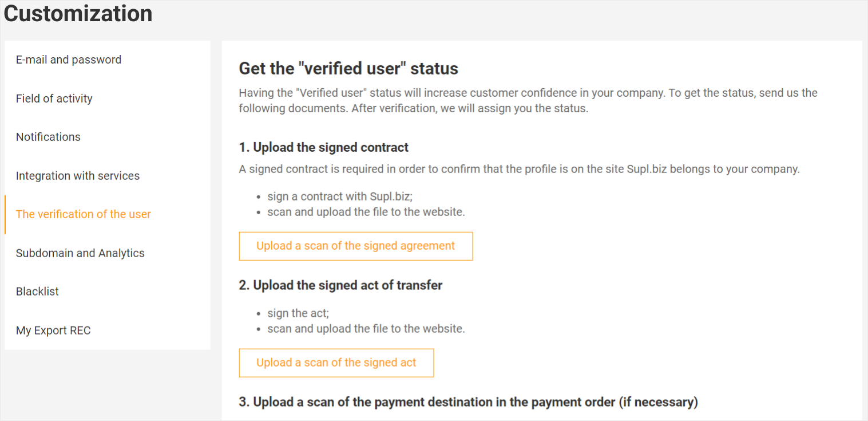Go to the Notifications section
868x421 pixels.
(48, 137)
